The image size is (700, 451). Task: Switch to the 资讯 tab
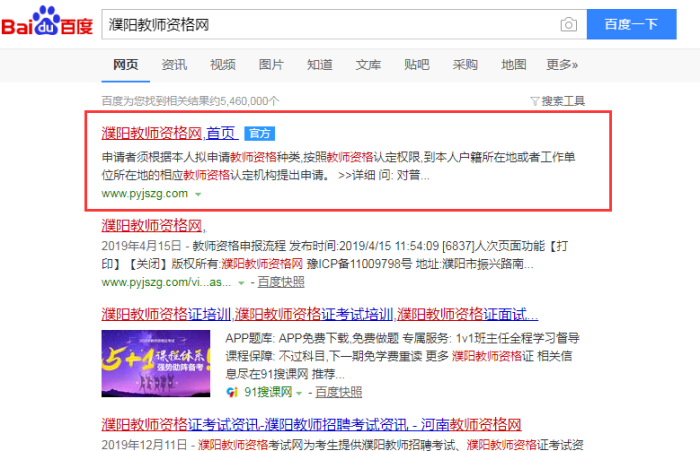click(174, 65)
